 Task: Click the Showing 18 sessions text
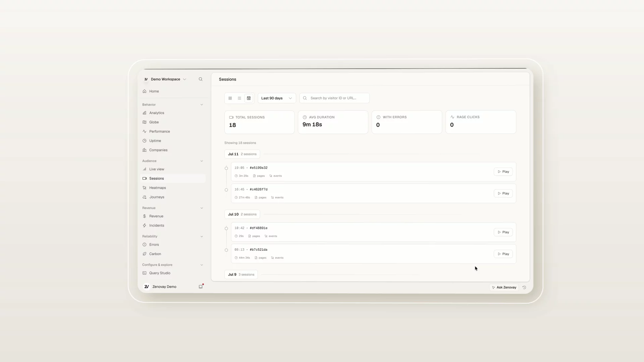[240, 143]
